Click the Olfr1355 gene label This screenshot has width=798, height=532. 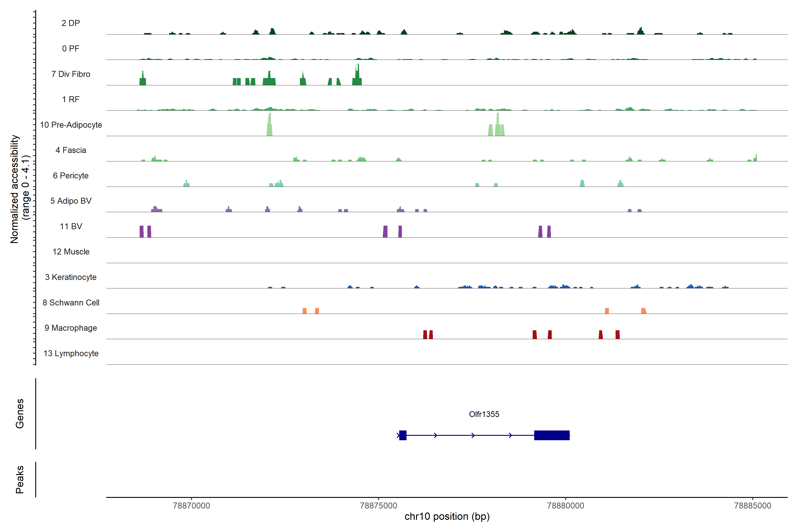tap(484, 414)
